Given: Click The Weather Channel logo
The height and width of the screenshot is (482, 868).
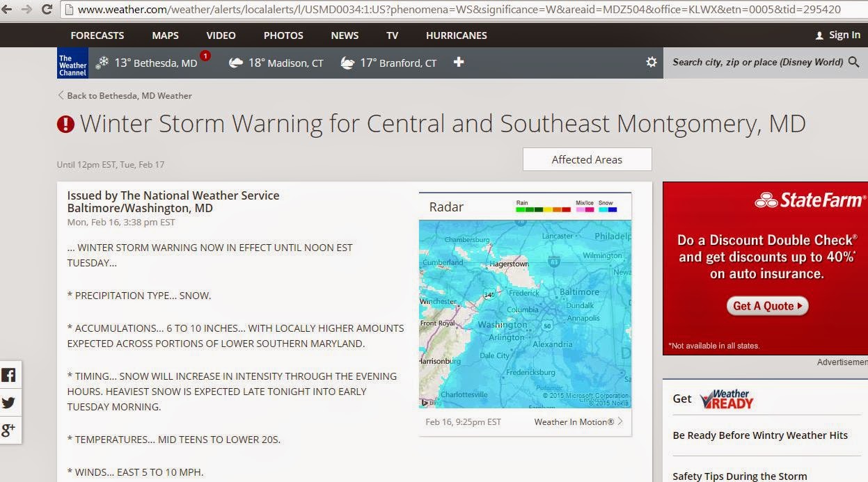Looking at the screenshot, I should tap(72, 63).
